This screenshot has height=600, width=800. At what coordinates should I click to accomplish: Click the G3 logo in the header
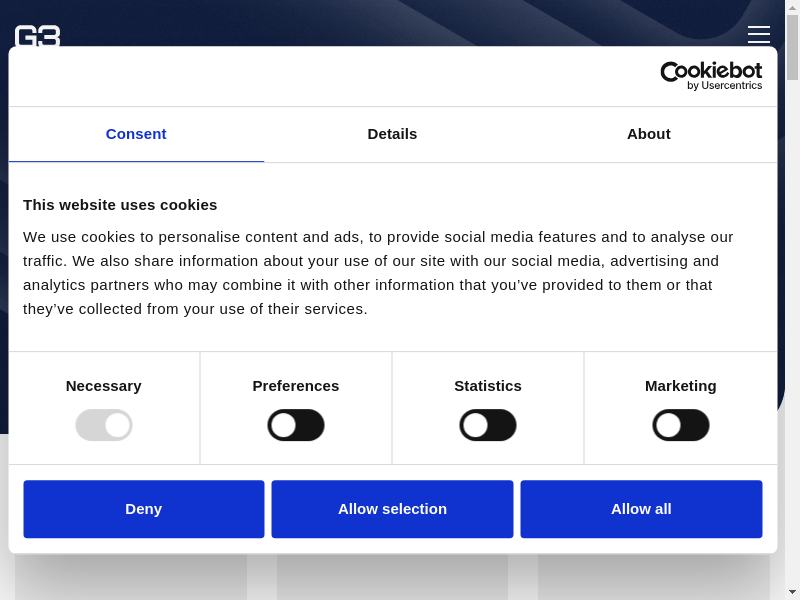(x=37, y=36)
